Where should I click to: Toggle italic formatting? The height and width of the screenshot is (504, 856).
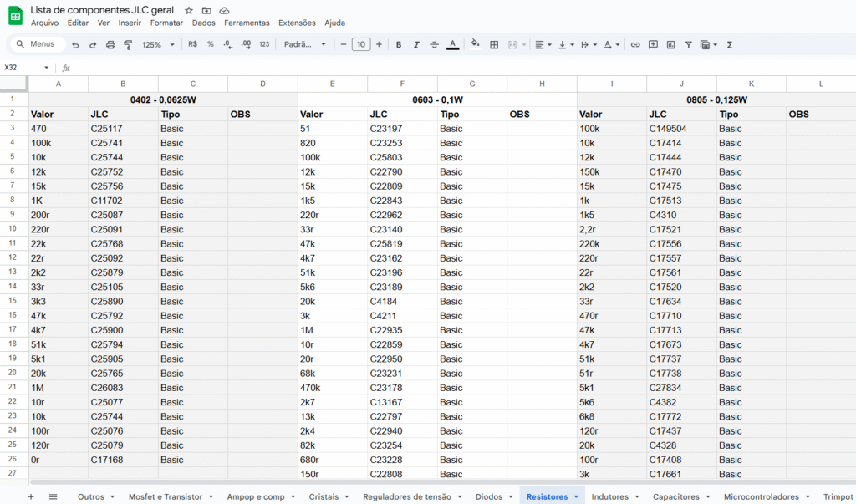pos(416,45)
